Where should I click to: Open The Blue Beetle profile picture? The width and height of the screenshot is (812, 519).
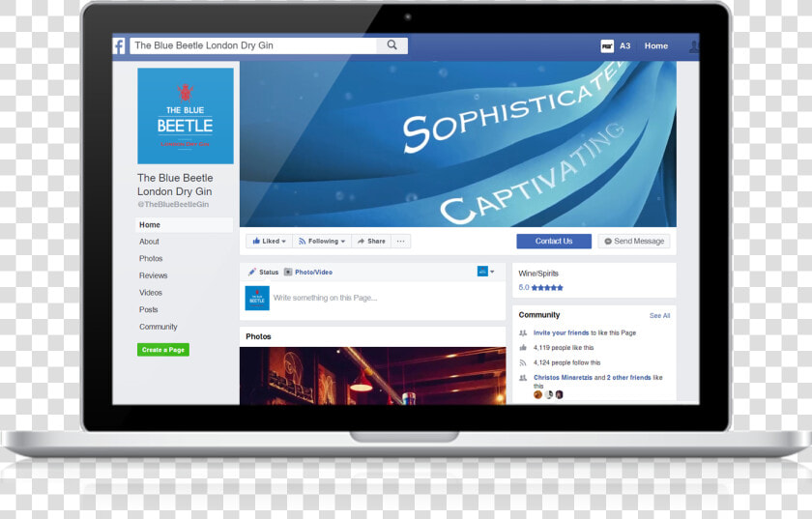pos(186,116)
